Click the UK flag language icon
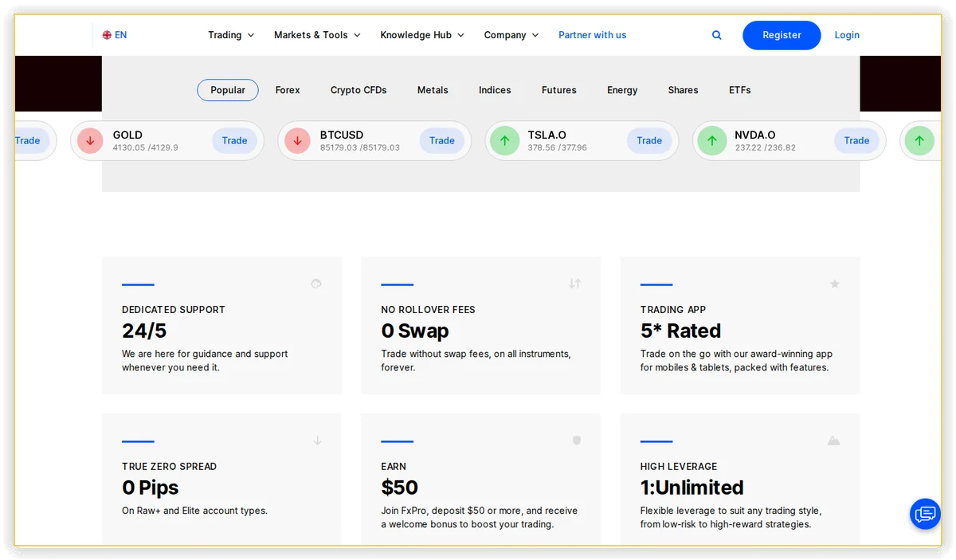The height and width of the screenshot is (560, 956). 107,35
